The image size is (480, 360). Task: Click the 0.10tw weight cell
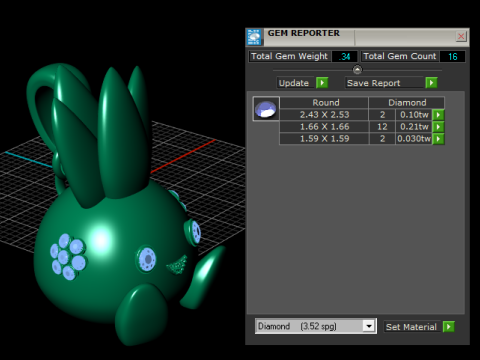tap(414, 115)
